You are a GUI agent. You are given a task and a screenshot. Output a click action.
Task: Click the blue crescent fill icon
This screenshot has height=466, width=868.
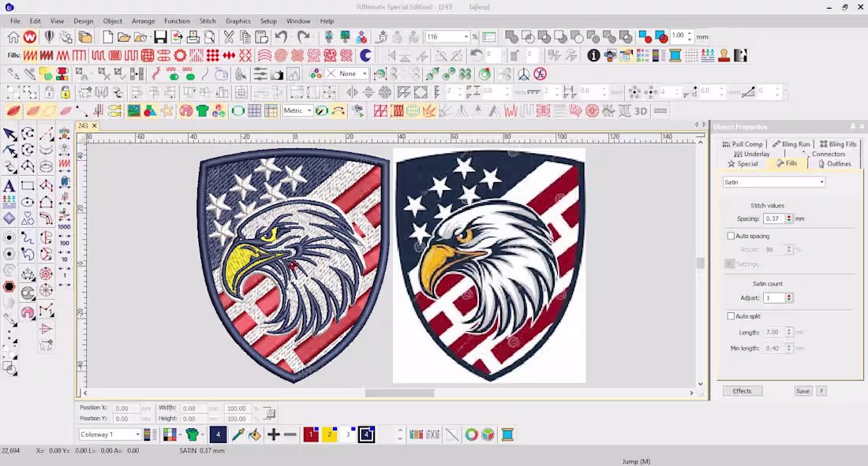point(366,55)
